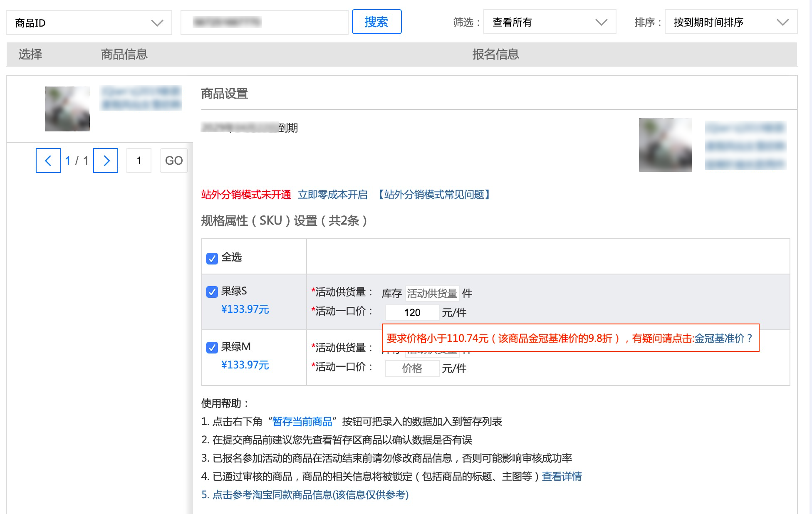Image resolution: width=812 pixels, height=514 pixels.
Task: Click the product thumbnail in left list
Action: coord(67,109)
